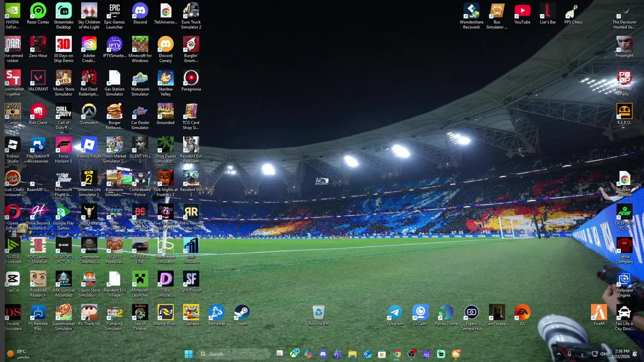This screenshot has width=644, height=362.
Task: Select the Roblox Player icon
Action: pyautogui.click(x=89, y=148)
